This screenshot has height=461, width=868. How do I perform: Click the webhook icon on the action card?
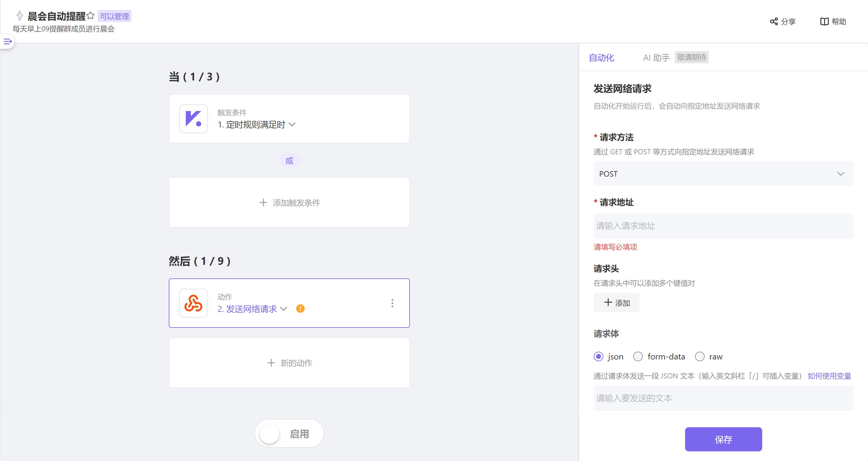click(x=193, y=303)
